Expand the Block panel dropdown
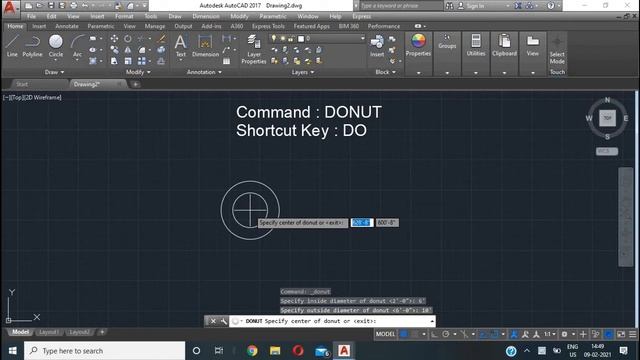 point(385,72)
